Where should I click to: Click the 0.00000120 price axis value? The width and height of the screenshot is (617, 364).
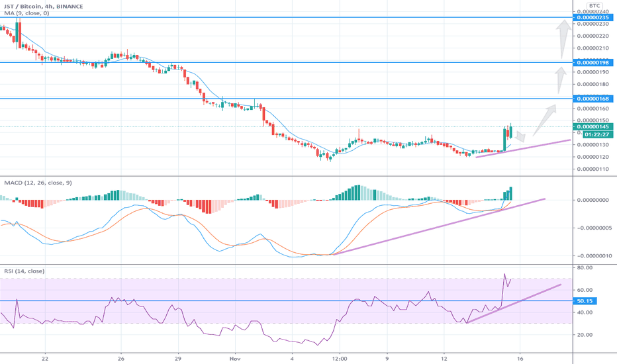593,157
